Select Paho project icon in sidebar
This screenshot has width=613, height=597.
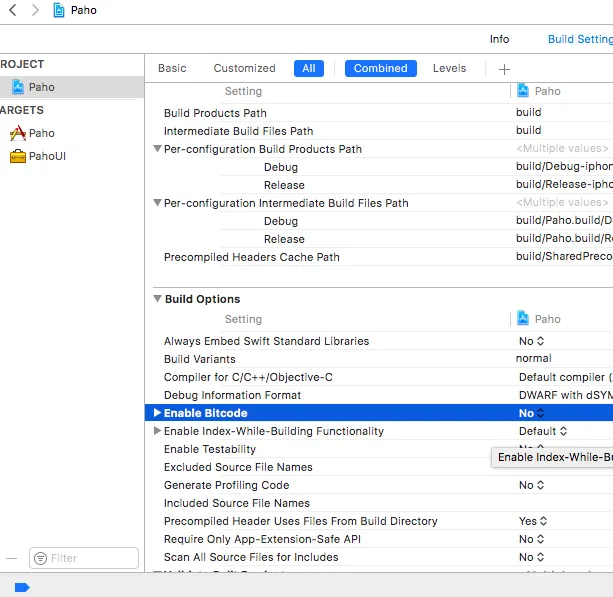(x=18, y=87)
